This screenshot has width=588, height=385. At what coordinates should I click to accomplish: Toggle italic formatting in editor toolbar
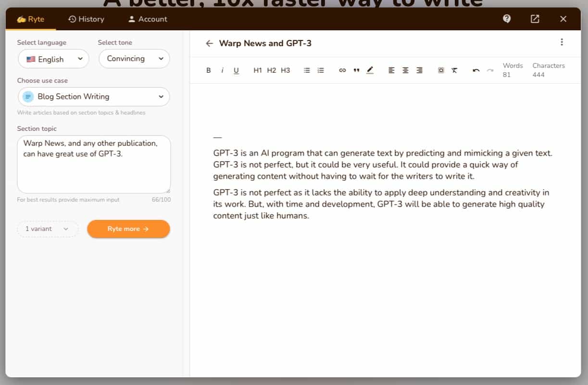point(222,70)
